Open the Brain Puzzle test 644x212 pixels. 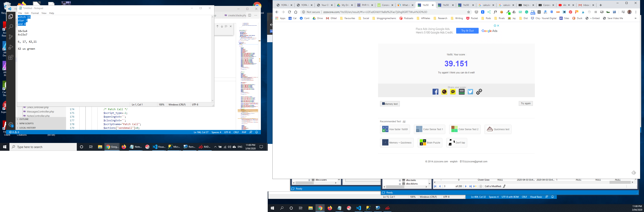tap(430, 143)
